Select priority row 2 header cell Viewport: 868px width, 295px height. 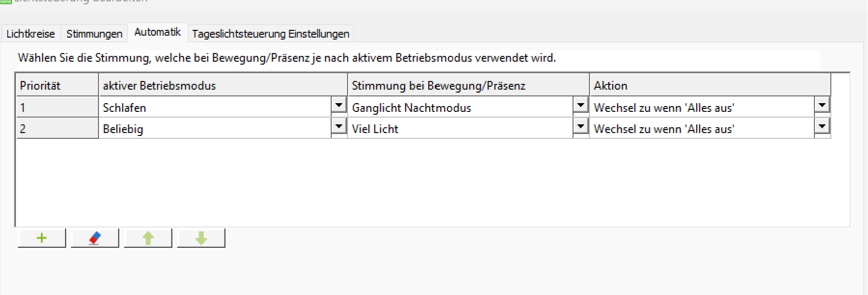point(57,129)
